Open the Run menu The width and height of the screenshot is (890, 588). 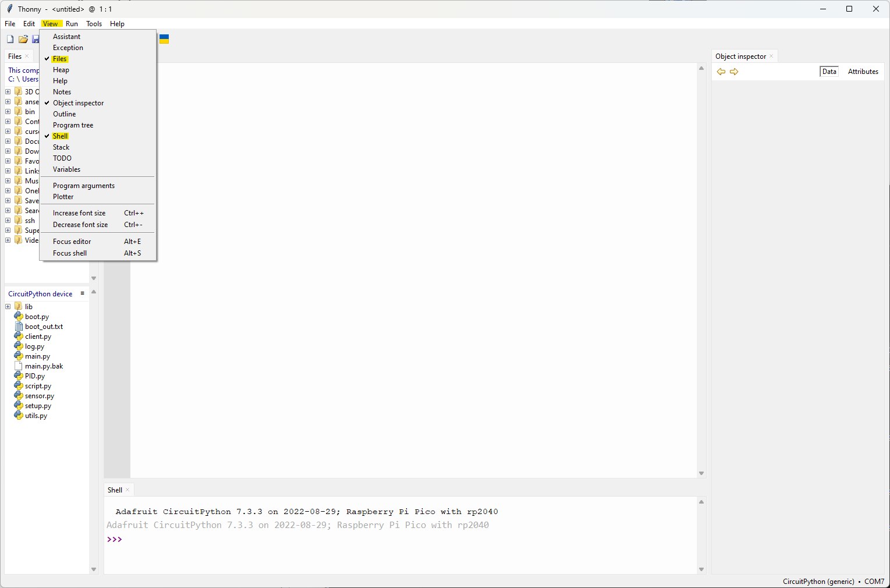coord(72,24)
